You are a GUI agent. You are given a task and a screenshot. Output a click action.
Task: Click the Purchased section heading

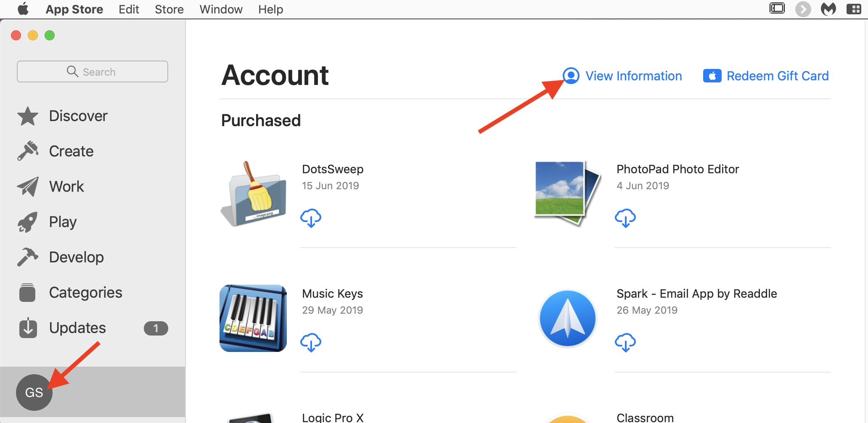[x=261, y=121]
